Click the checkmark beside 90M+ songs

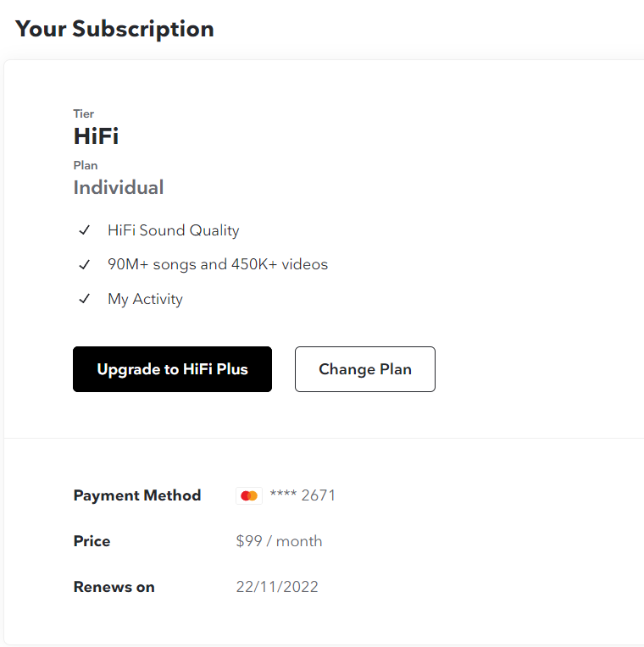click(x=84, y=264)
